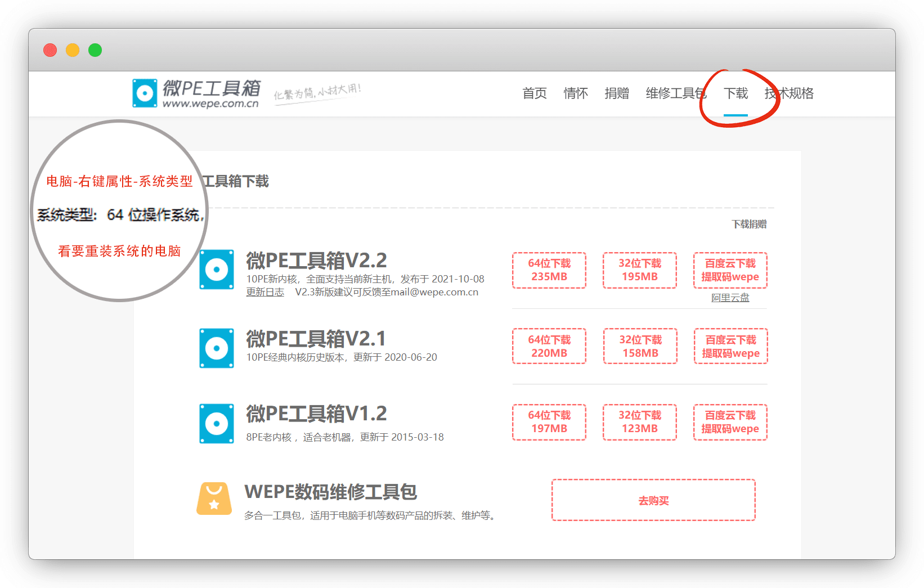This screenshot has width=924, height=588.
Task: Go to the 捐赠 page in navigation
Action: (617, 93)
